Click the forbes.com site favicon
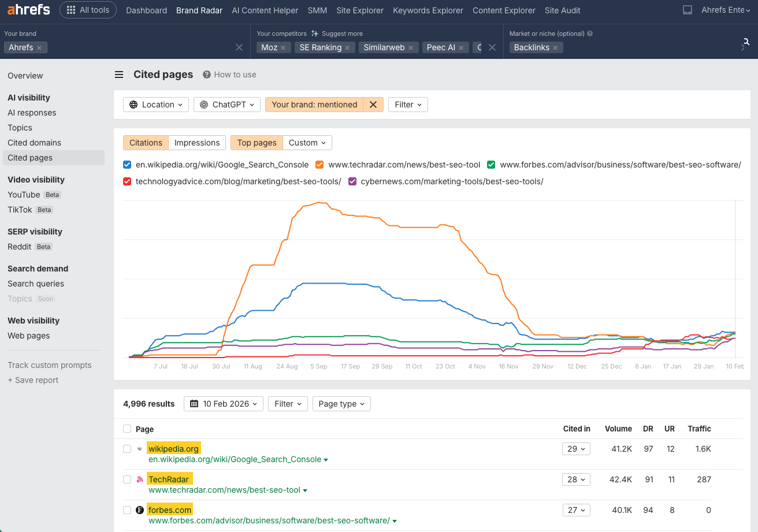This screenshot has height=532, width=758. (139, 509)
